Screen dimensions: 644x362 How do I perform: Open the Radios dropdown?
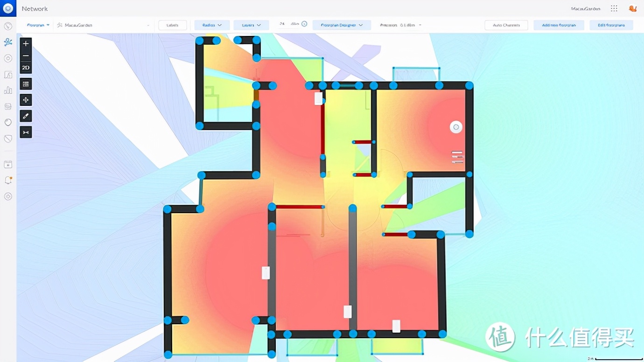pos(212,25)
